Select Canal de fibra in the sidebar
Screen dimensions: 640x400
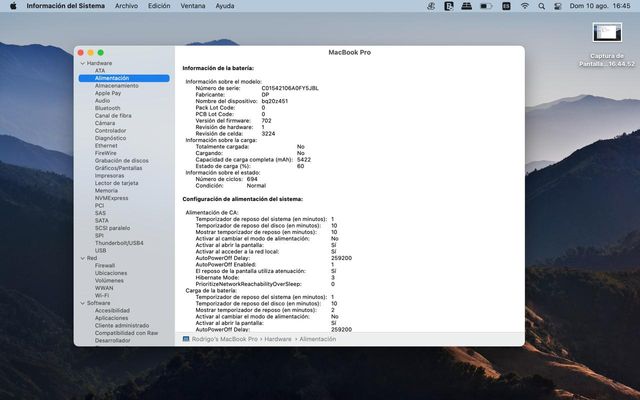(x=113, y=116)
